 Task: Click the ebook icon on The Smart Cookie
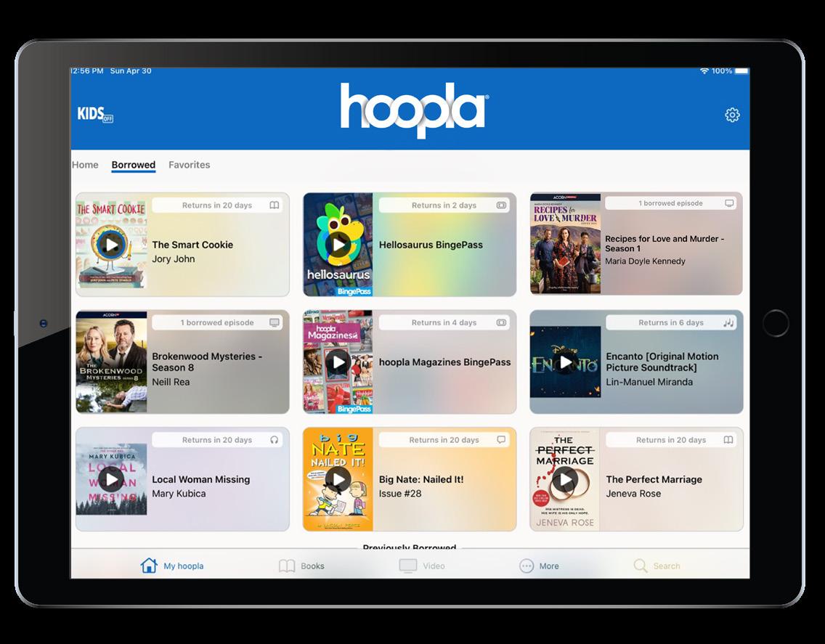274,205
